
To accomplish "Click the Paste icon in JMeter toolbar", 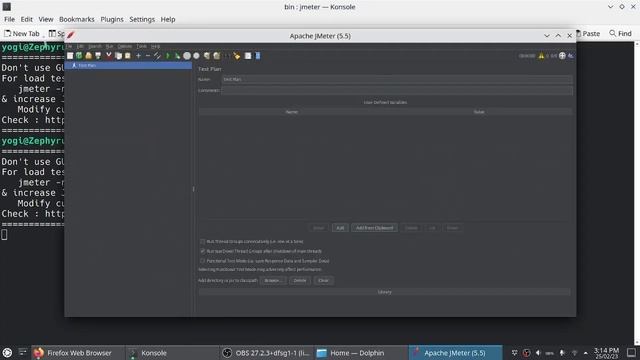I will click(128, 56).
